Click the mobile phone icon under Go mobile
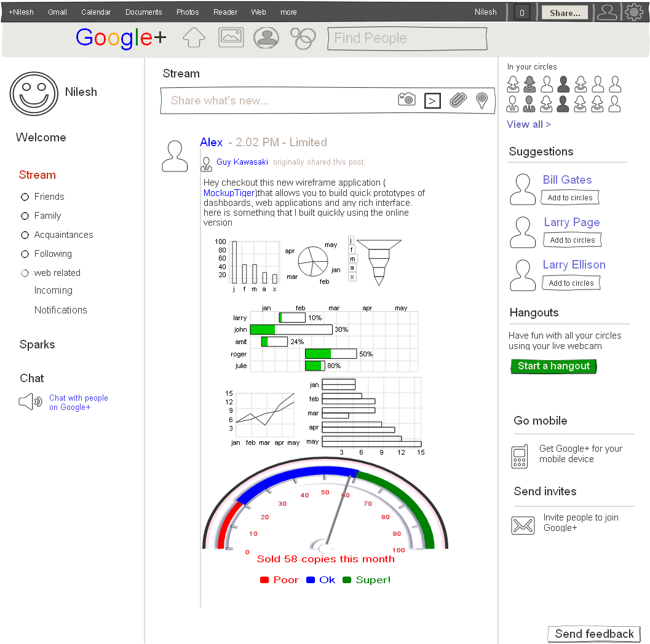 click(519, 456)
